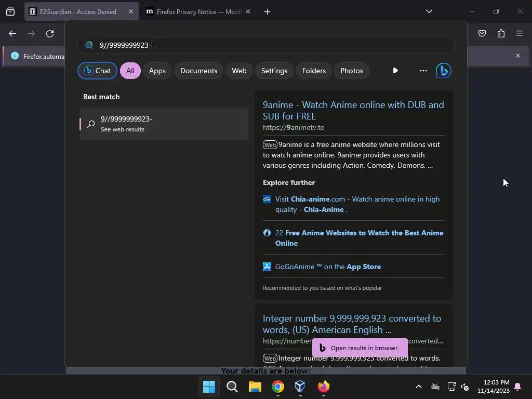The height and width of the screenshot is (399, 532).
Task: Show more filters with the play arrow
Action: pos(395,71)
